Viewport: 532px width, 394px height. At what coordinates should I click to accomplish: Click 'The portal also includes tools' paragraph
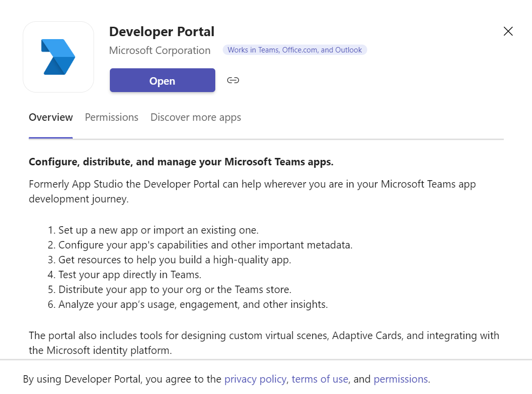tap(264, 343)
